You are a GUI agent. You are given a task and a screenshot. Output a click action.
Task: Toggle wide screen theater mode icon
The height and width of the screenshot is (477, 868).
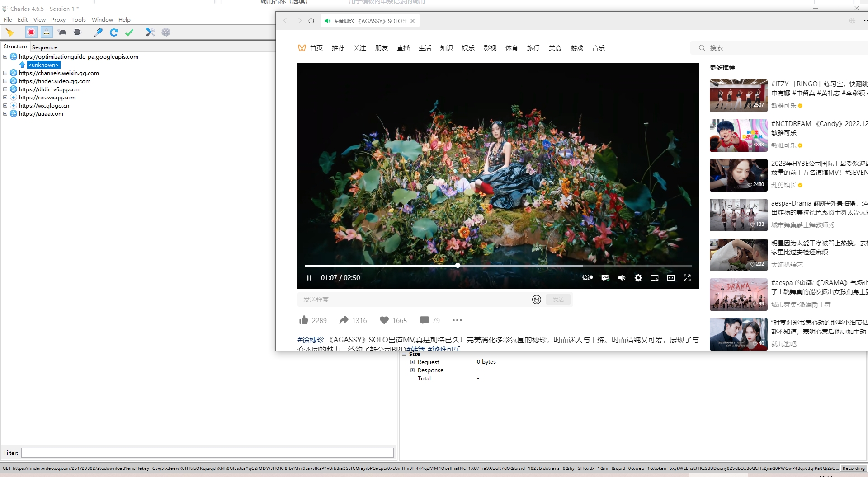[x=671, y=278]
